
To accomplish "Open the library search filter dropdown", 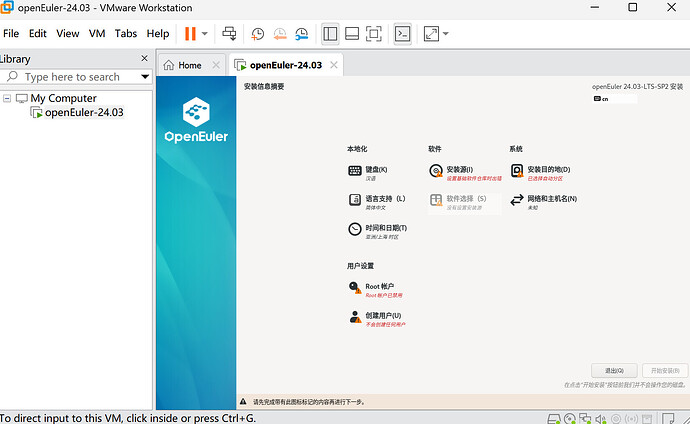I will pos(144,77).
